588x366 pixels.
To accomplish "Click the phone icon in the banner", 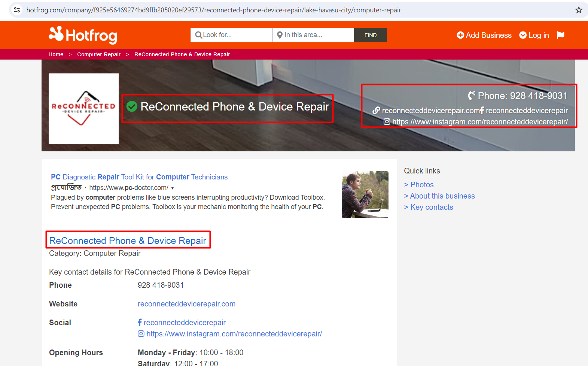I will tap(472, 96).
